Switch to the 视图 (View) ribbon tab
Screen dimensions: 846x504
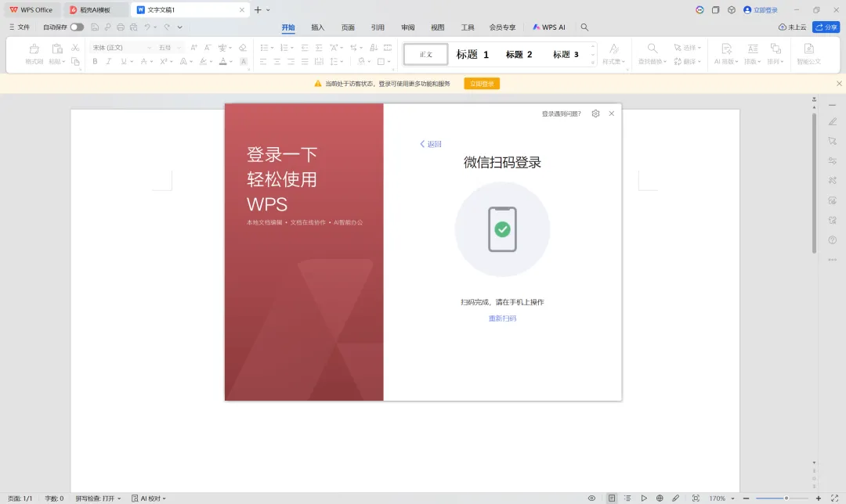pos(438,27)
